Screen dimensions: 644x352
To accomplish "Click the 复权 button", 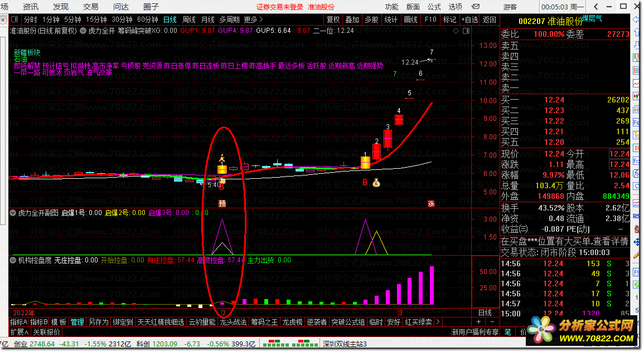I will (333, 19).
